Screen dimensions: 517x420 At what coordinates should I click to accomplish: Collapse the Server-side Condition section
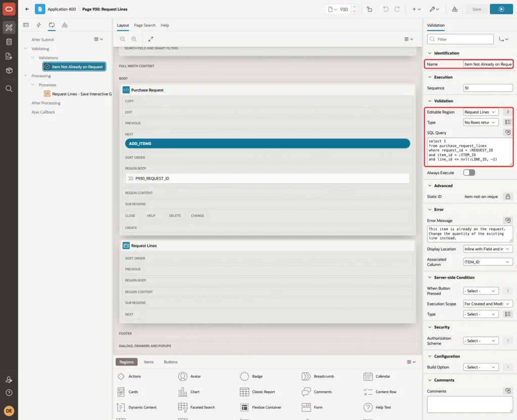click(429, 278)
